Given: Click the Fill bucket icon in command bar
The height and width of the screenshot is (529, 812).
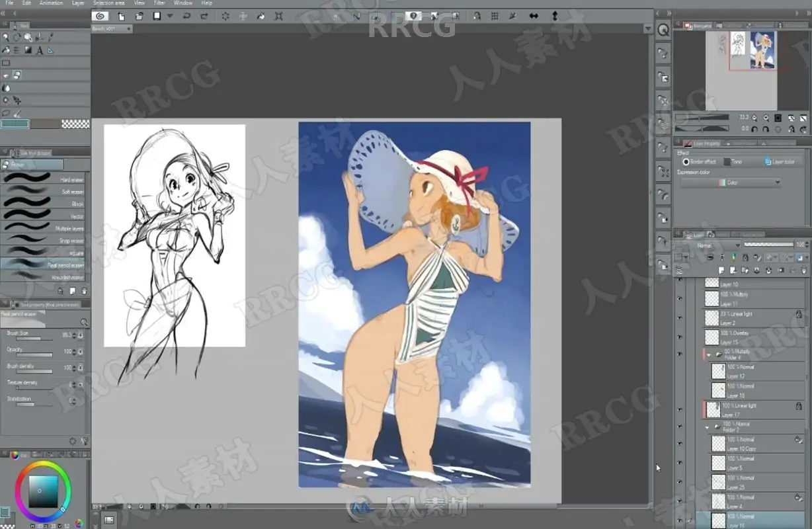Looking at the screenshot, I should pos(261,16).
